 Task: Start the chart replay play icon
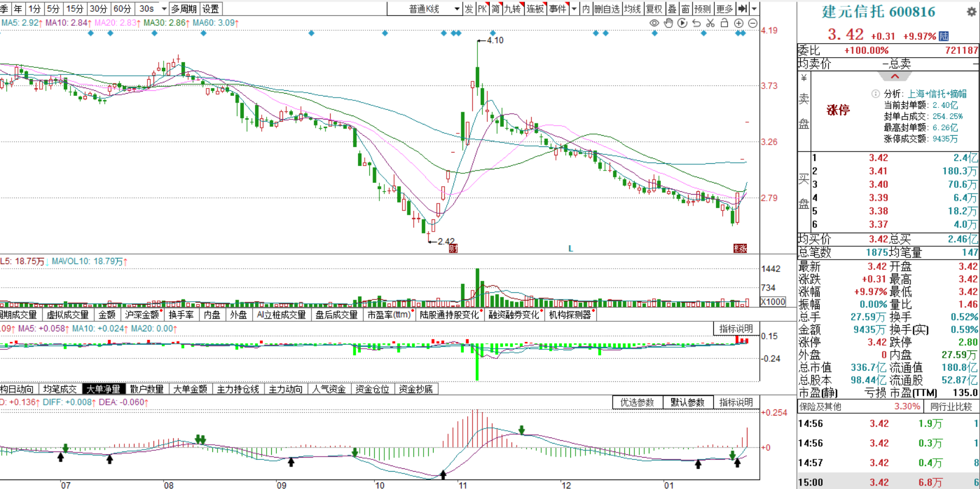click(682, 23)
